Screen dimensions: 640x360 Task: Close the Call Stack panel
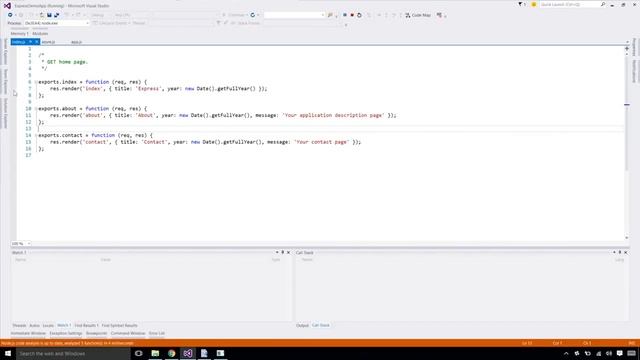[625, 253]
